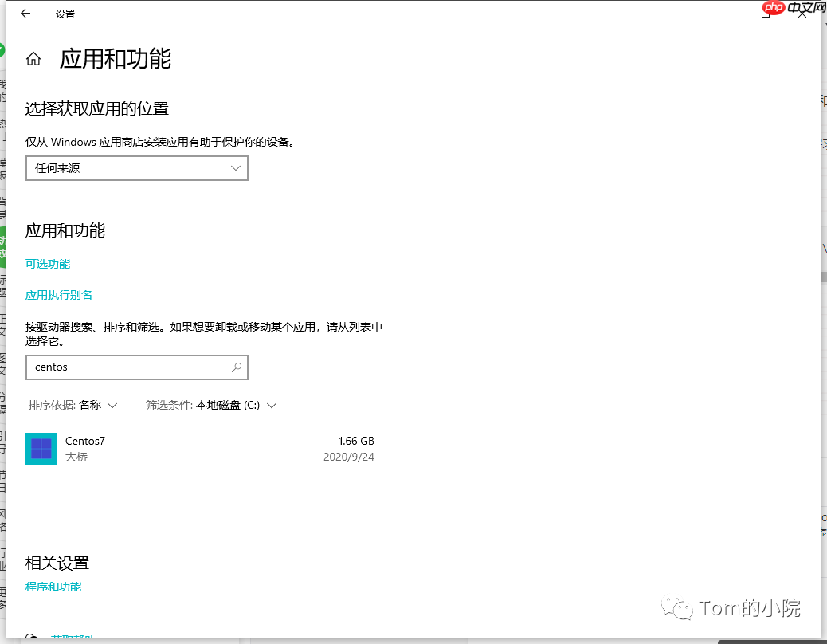Click the magnifier icon in the search box
The image size is (827, 644).
236,367
